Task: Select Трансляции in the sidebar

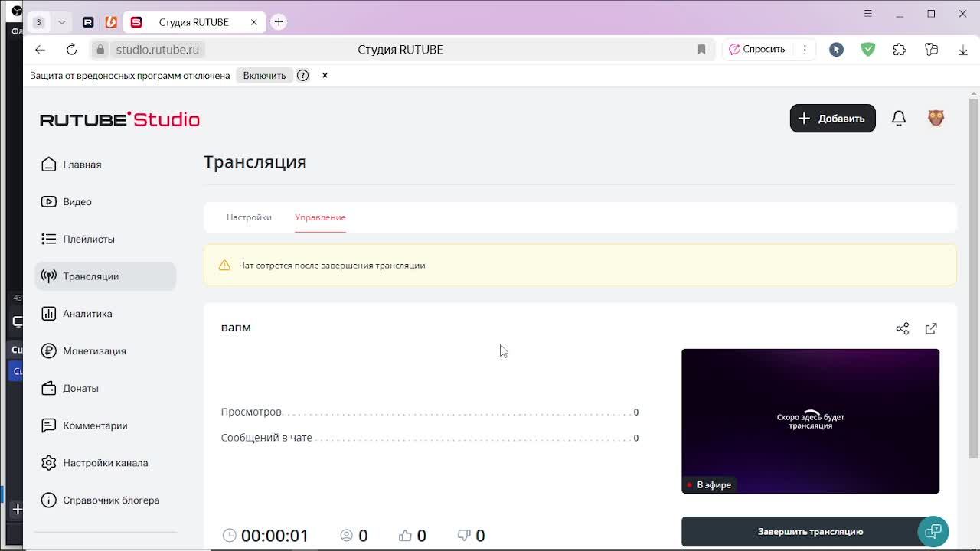Action: (x=106, y=276)
